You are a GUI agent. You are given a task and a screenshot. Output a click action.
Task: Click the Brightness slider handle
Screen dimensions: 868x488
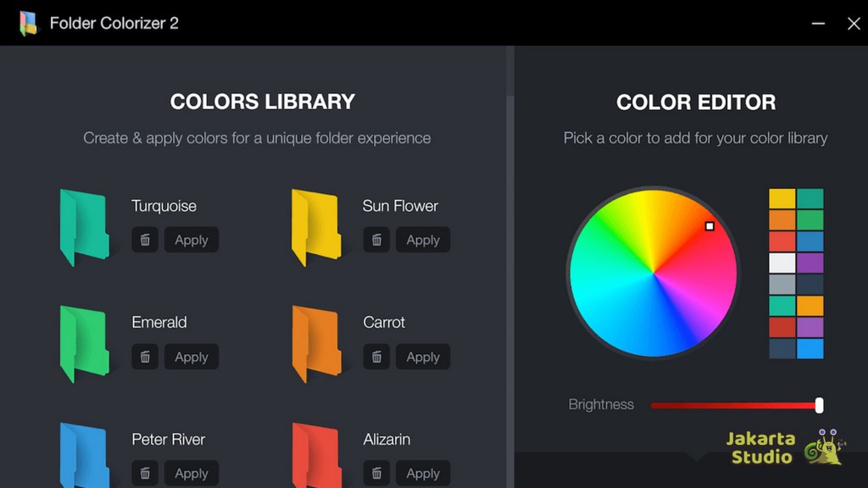click(x=819, y=406)
